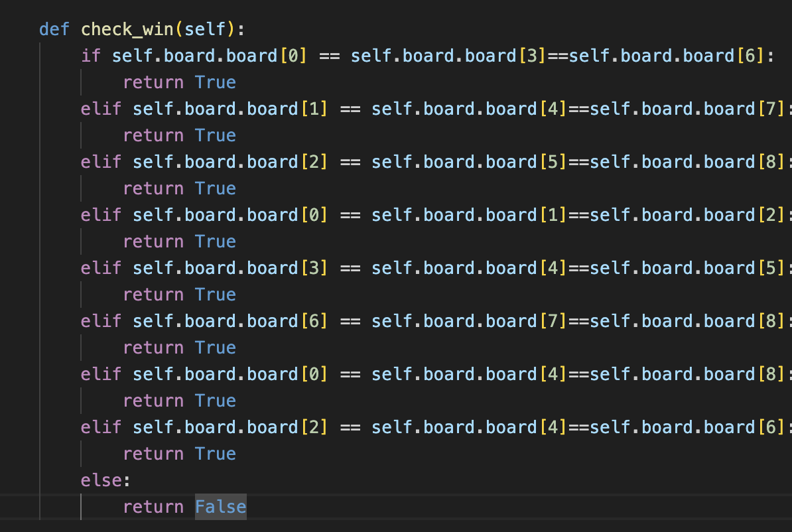This screenshot has height=532, width=792.
Task: Click the self parameter in the function signature
Action: [x=205, y=29]
